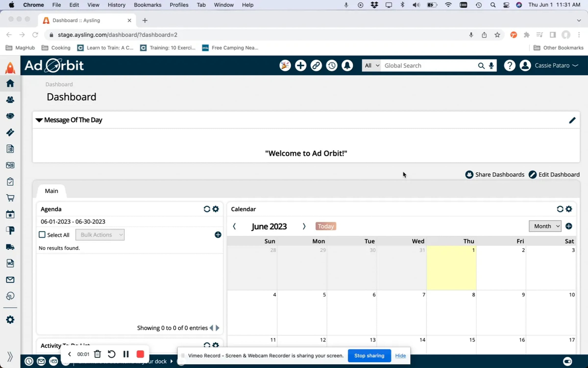The image size is (588, 368).
Task: Click the notifications bell icon
Action: pos(347,66)
